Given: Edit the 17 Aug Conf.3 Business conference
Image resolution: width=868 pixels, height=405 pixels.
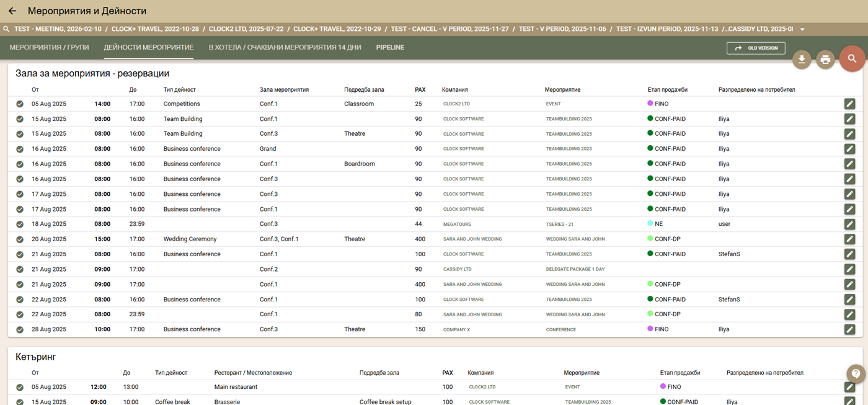Looking at the screenshot, I should (849, 194).
